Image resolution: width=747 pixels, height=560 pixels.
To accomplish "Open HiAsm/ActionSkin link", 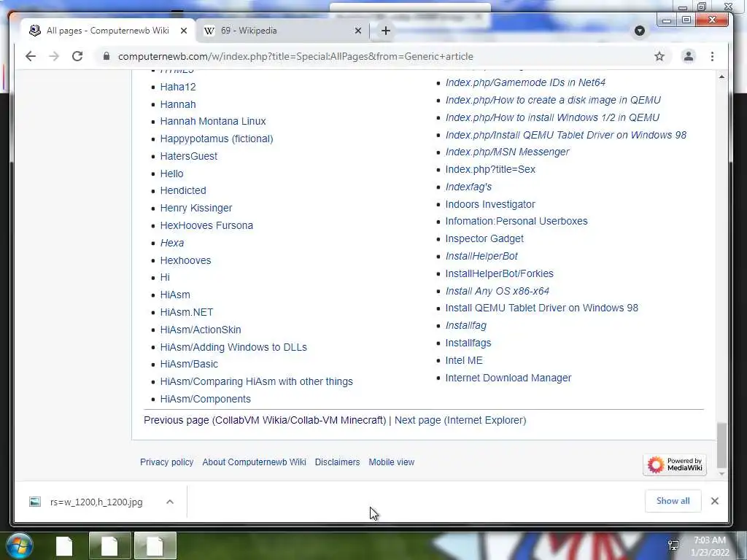I will [x=201, y=330].
